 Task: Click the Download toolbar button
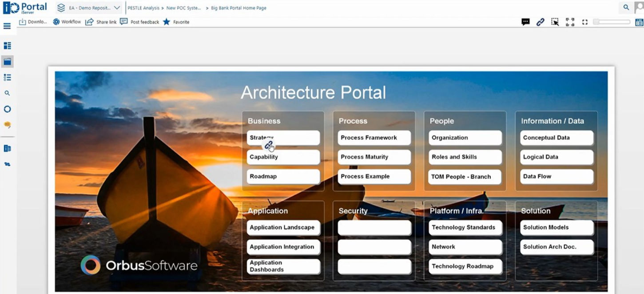pos(33,22)
